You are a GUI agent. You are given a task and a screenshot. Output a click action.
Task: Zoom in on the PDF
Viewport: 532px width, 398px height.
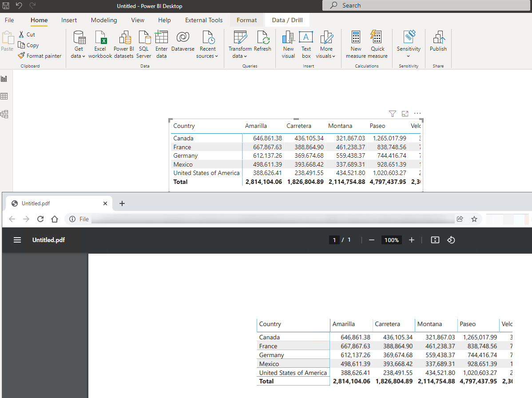coord(412,240)
